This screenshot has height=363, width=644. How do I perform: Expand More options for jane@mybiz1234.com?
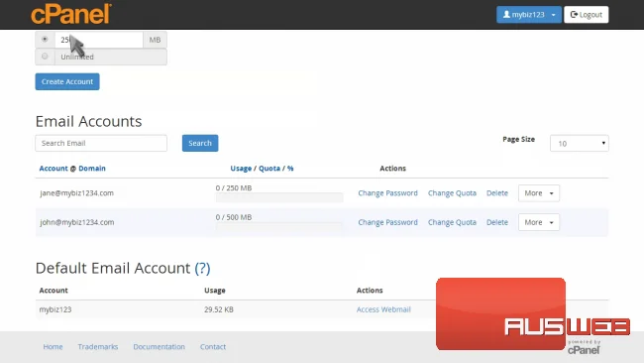(x=538, y=193)
